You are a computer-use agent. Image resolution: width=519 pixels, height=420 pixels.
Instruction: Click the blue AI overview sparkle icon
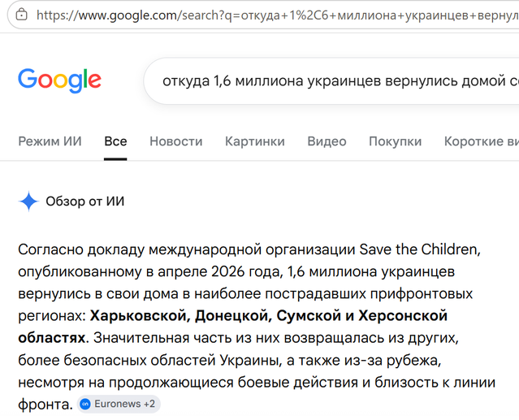(x=28, y=201)
